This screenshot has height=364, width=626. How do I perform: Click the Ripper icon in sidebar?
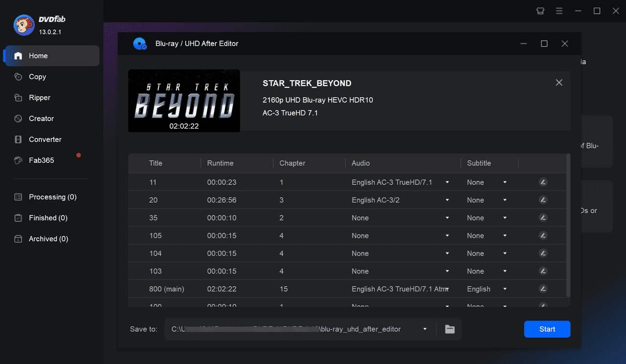pos(18,98)
